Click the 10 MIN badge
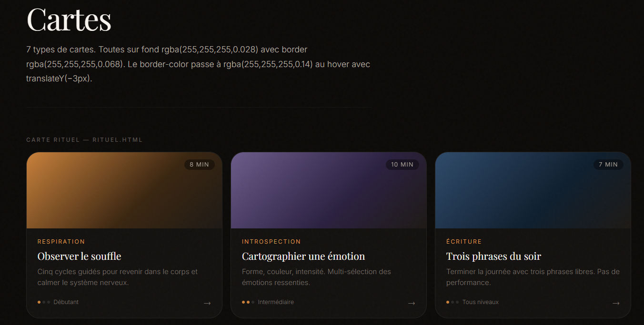 pos(402,165)
